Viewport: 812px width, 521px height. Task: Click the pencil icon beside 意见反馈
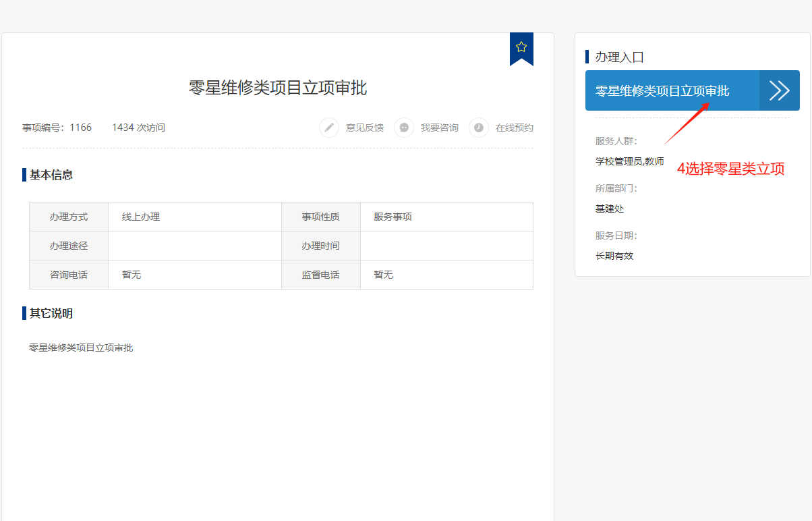click(329, 128)
